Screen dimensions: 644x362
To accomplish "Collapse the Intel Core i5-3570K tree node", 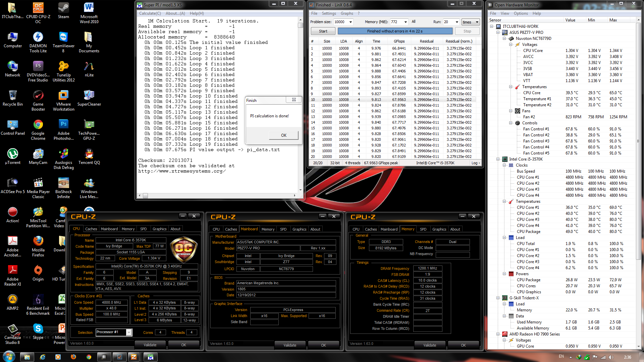I will click(x=498, y=159).
